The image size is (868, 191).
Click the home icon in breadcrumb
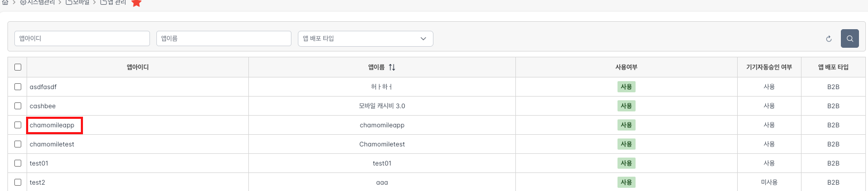[5, 2]
